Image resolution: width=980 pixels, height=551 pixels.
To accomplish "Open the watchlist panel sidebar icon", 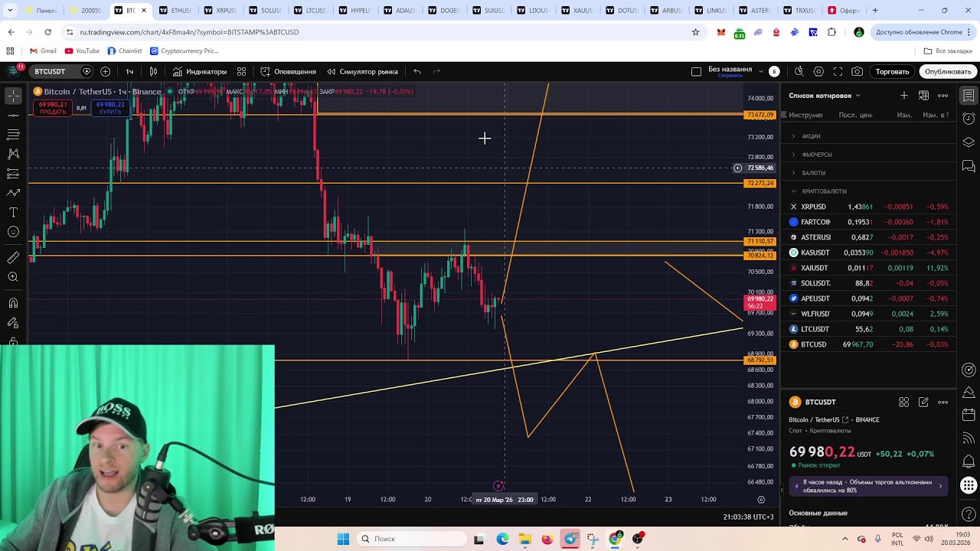I will click(x=969, y=96).
